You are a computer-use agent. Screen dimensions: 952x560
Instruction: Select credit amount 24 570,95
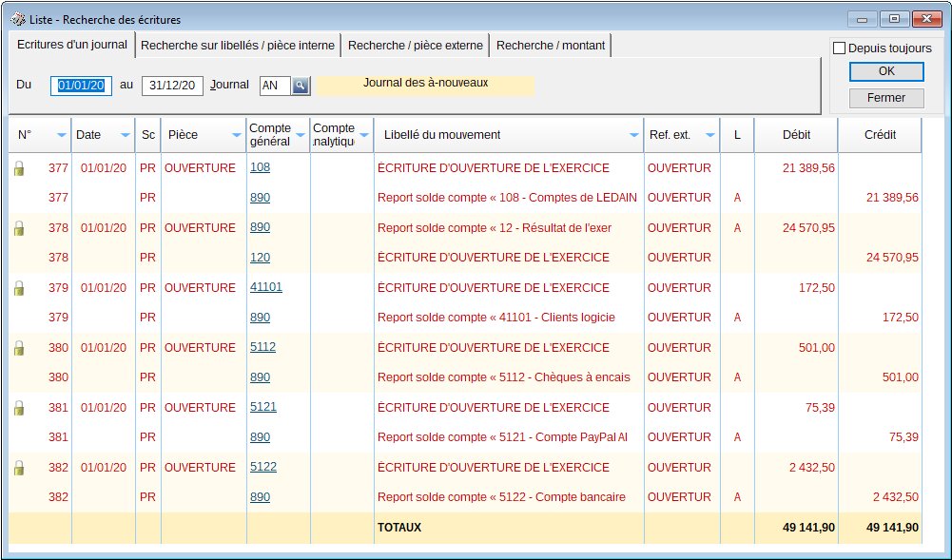pyautogui.click(x=892, y=258)
